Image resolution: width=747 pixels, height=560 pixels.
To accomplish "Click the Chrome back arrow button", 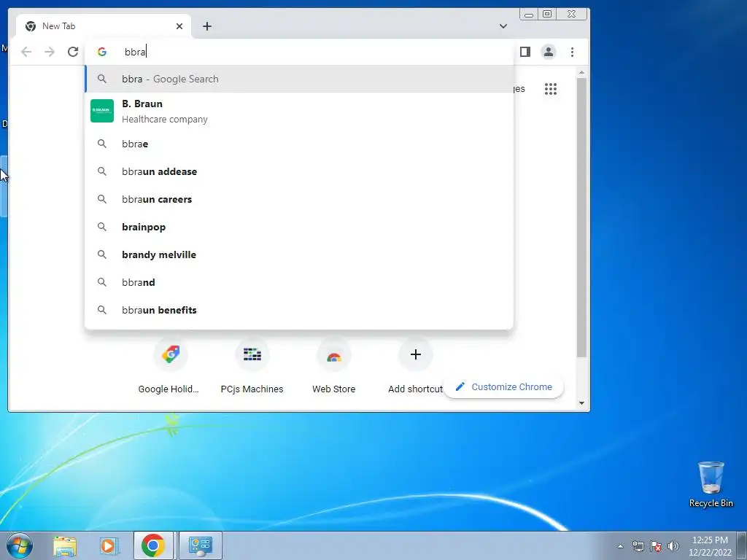I will click(26, 52).
